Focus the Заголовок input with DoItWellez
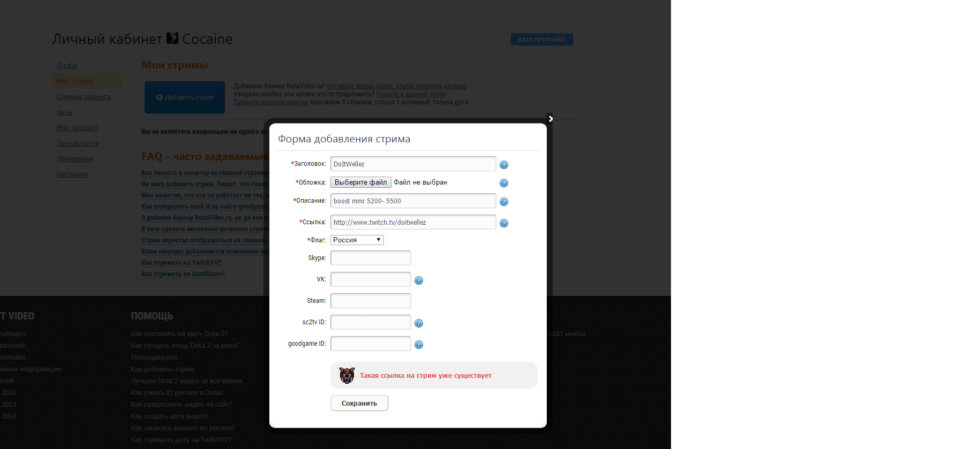Viewport: 980px width, 449px height. click(x=413, y=164)
